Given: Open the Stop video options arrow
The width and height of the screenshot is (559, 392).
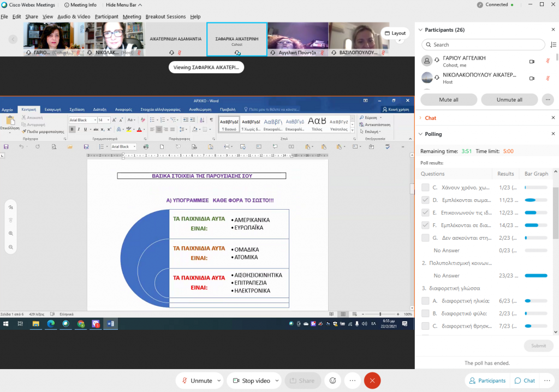Looking at the screenshot, I should tap(277, 381).
